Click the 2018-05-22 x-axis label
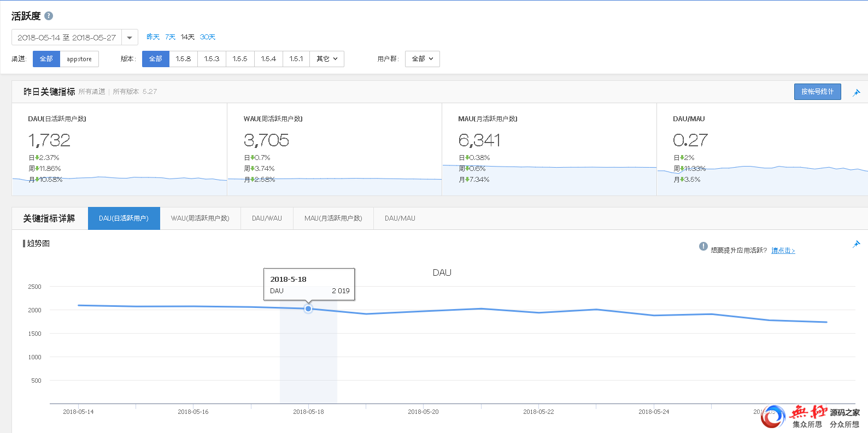Viewport: 868px width, 433px height. click(538, 412)
